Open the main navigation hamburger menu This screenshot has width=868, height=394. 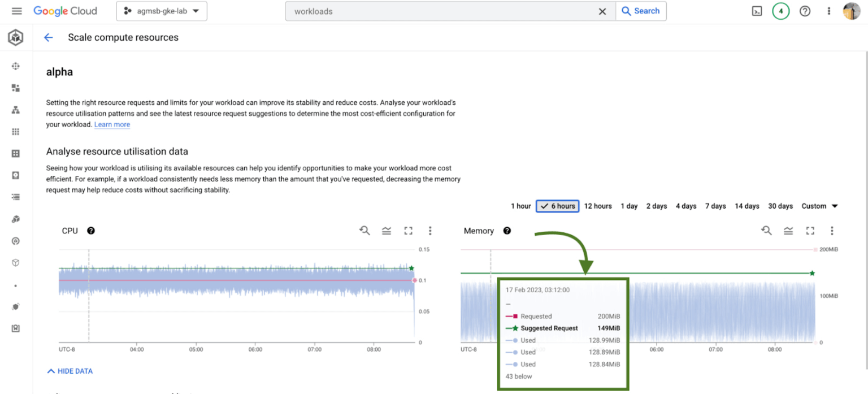pyautogui.click(x=17, y=11)
